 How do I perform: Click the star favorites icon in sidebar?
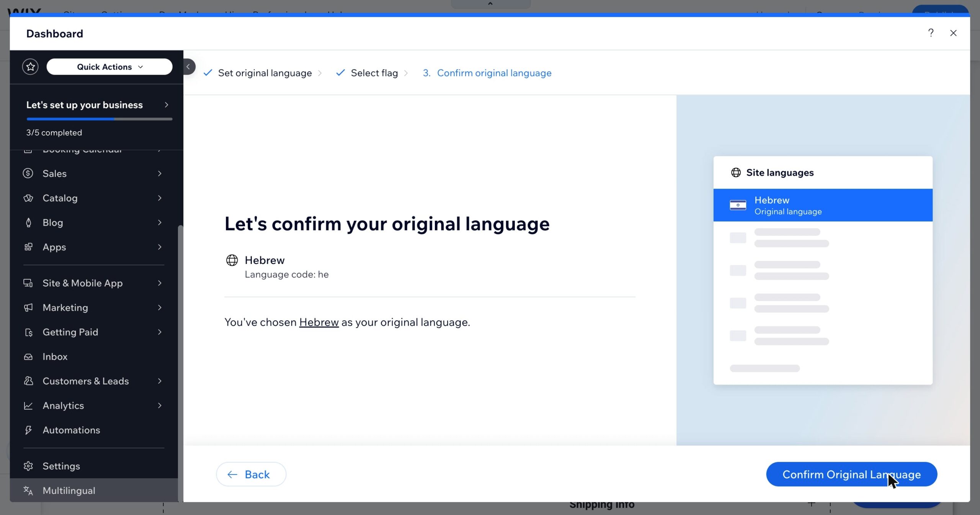(x=30, y=67)
